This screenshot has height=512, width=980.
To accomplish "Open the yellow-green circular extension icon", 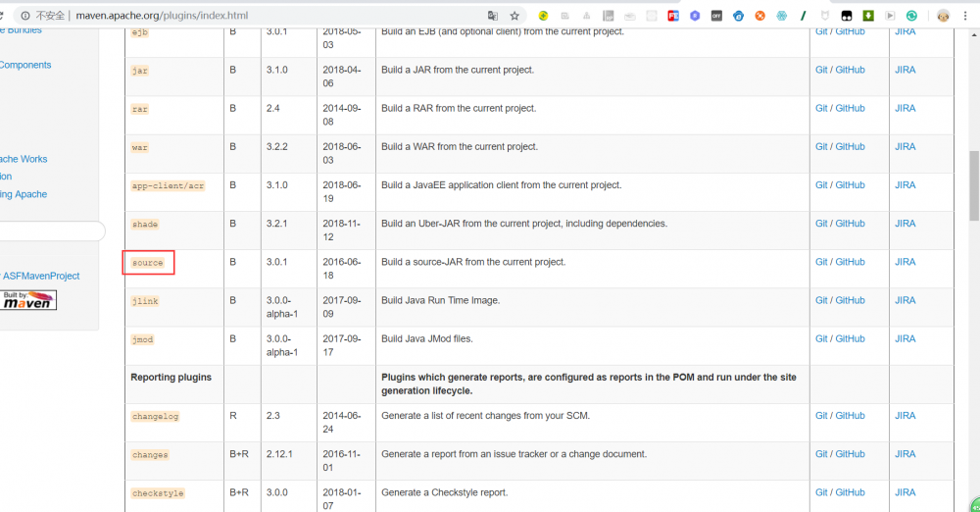I will (x=543, y=16).
